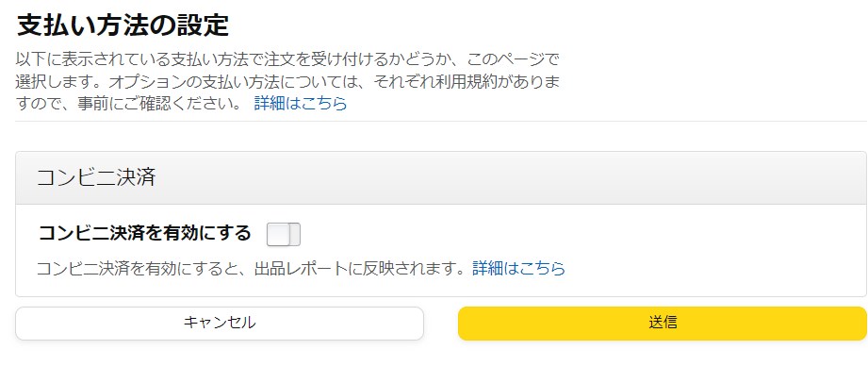Click the description paragraph under the heading
Image resolution: width=868 pixels, height=366 pixels.
pyautogui.click(x=287, y=81)
